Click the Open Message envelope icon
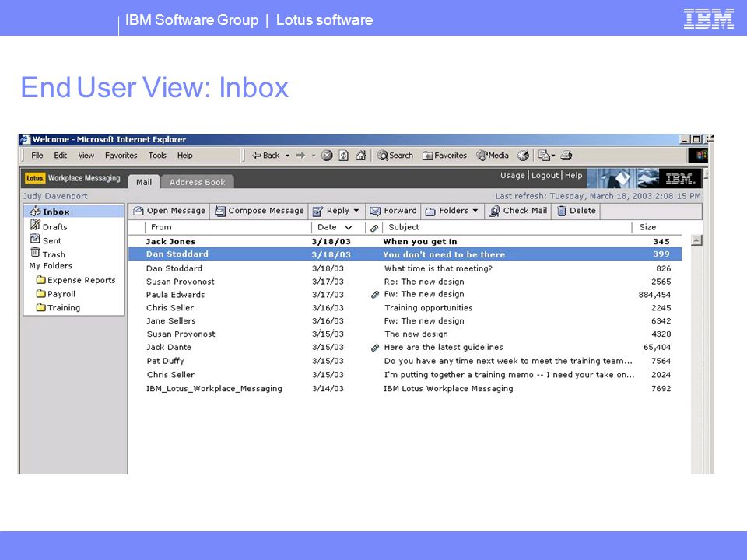This screenshot has height=560, width=747. point(139,211)
